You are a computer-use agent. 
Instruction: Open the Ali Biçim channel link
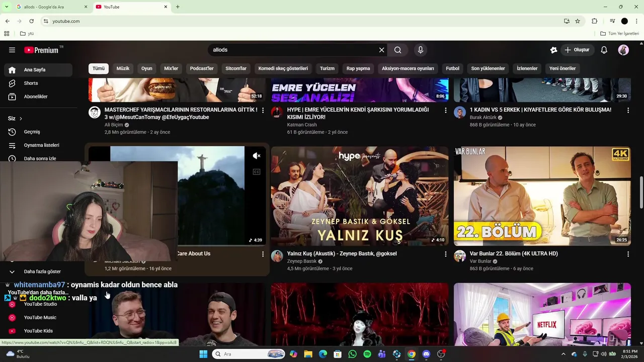[x=114, y=125]
